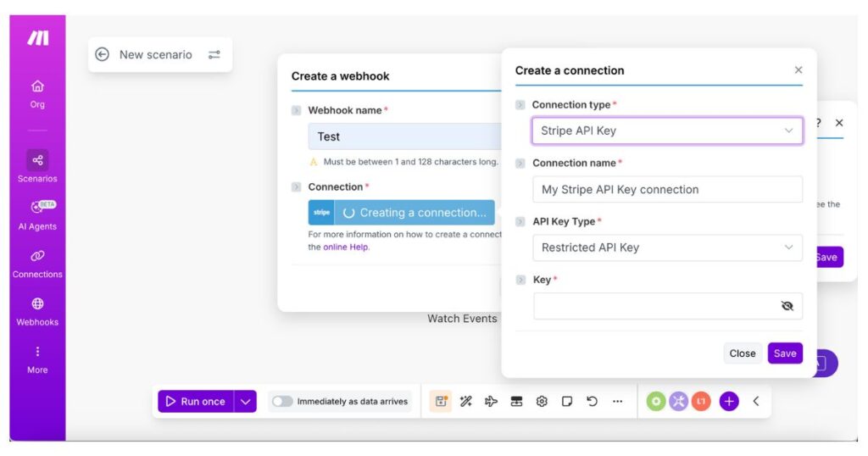Image resolution: width=868 pixels, height=456 pixels.
Task: Open the scheduling clipboard icon in toolbar
Action: 441,401
